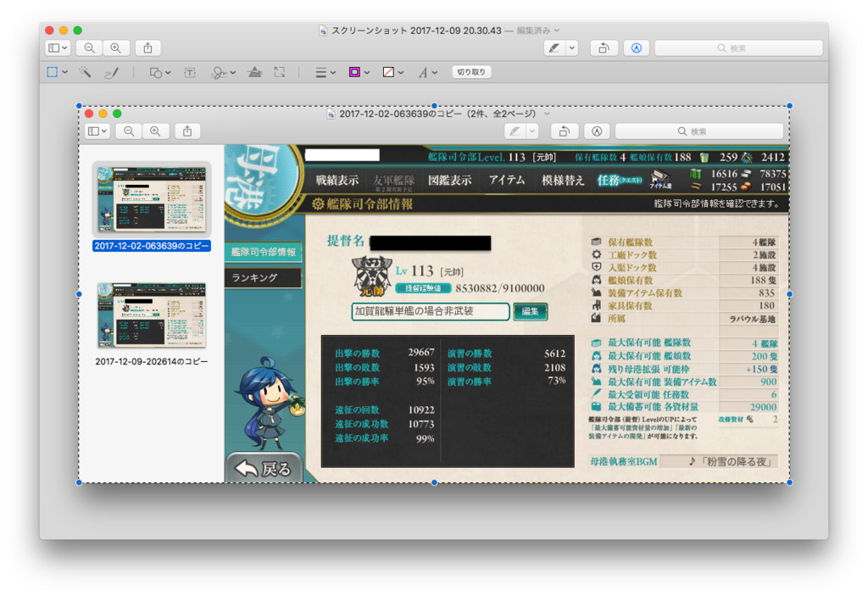Rotate the image with outer toolbar button
This screenshot has height=596, width=868.
pyautogui.click(x=604, y=48)
